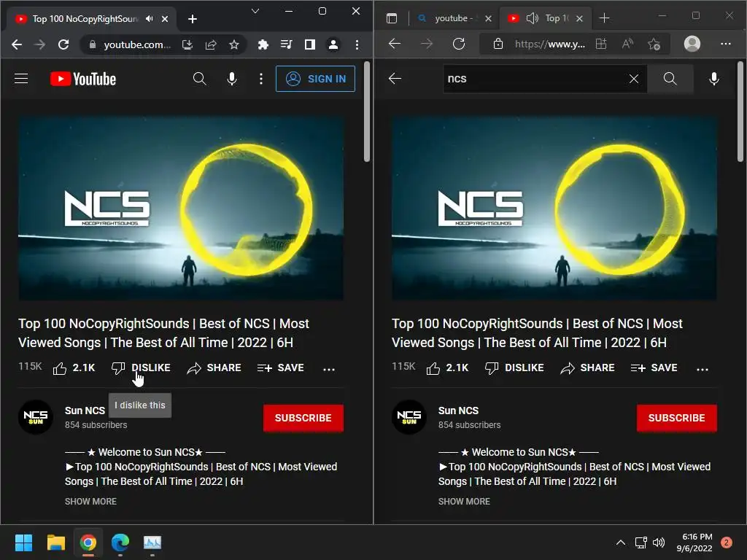
Task: Open Chrome tab search chevron
Action: [255, 11]
